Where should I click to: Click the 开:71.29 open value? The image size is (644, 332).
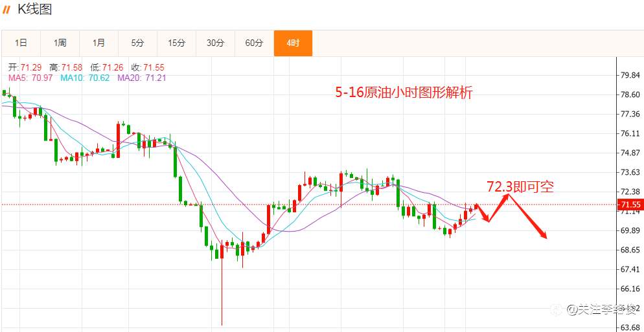(x=25, y=68)
